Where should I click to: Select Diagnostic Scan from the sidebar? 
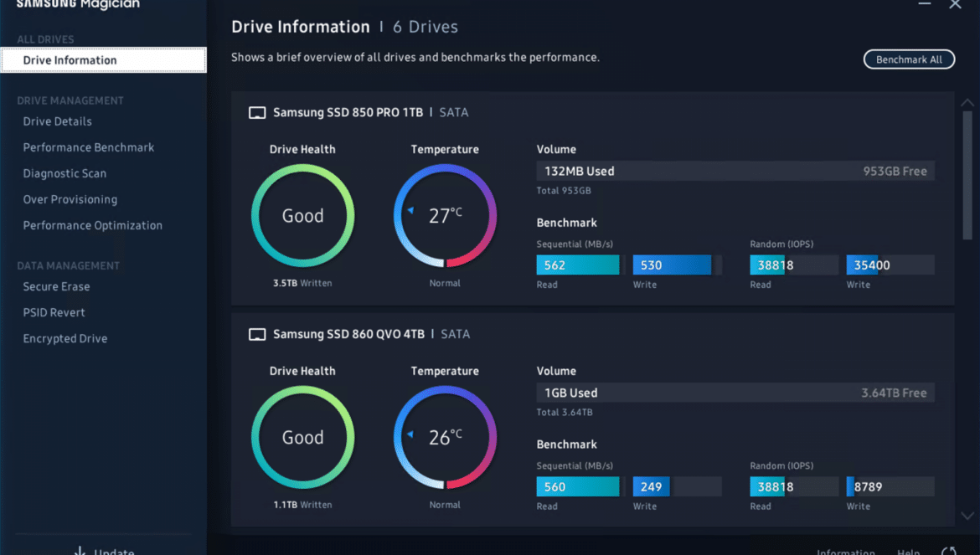click(x=65, y=173)
